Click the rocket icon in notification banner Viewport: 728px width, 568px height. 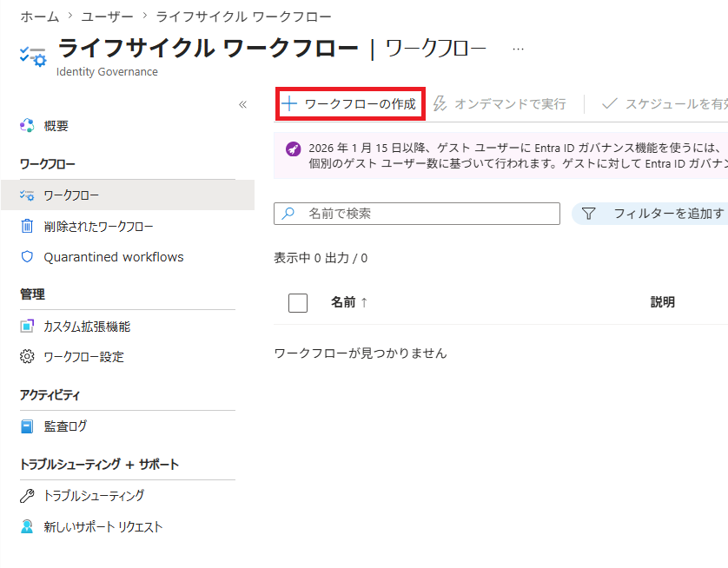pos(293,149)
